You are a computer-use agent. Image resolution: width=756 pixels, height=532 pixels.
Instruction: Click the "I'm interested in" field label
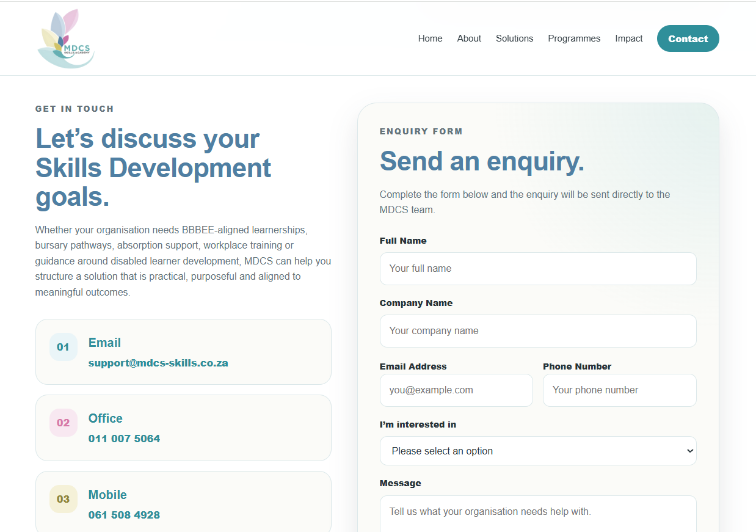click(418, 425)
